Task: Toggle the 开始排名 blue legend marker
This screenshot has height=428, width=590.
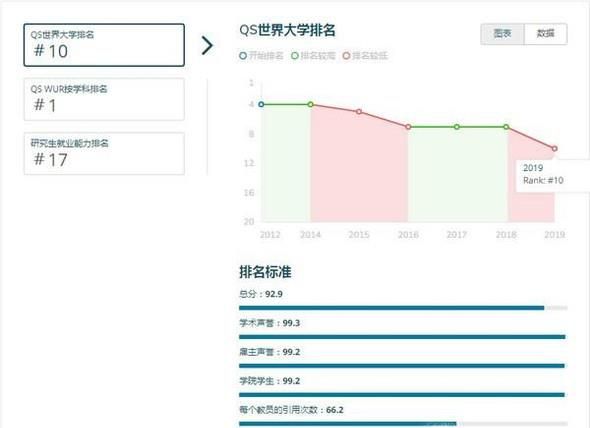Action: pos(243,56)
